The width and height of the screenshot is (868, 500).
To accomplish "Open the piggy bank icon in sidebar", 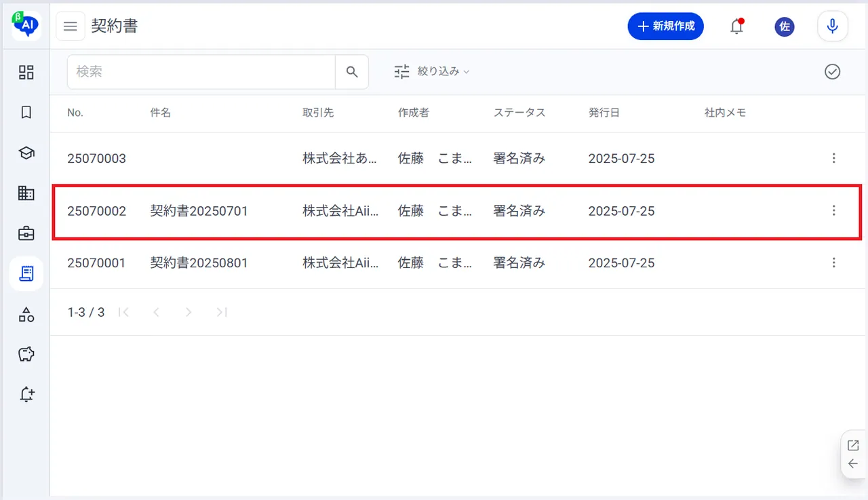I will 26,354.
